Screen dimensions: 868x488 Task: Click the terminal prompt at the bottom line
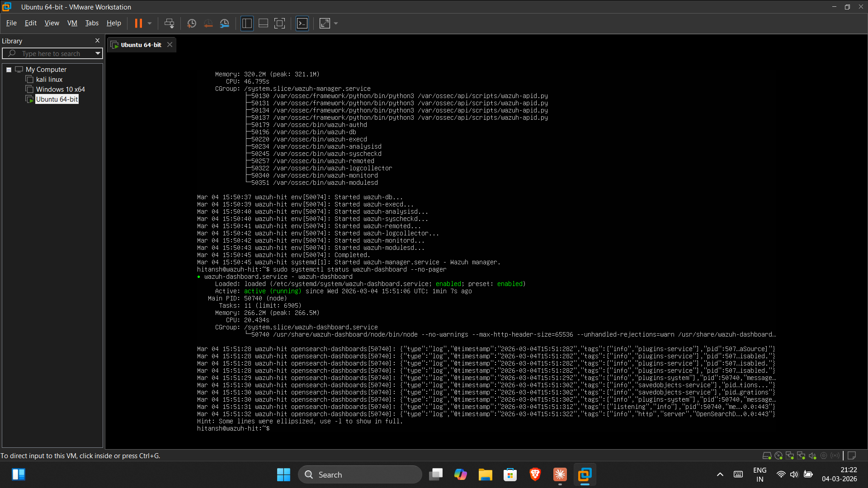[233, 428]
